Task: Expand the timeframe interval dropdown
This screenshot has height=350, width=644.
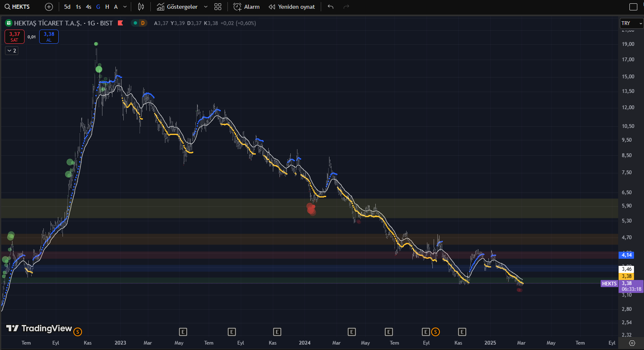Action: [125, 7]
